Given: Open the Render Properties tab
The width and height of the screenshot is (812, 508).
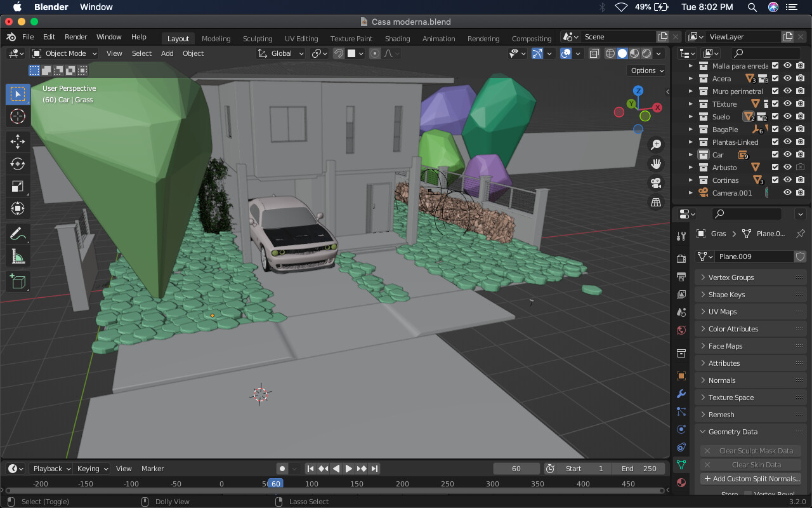Looking at the screenshot, I should coord(681,258).
